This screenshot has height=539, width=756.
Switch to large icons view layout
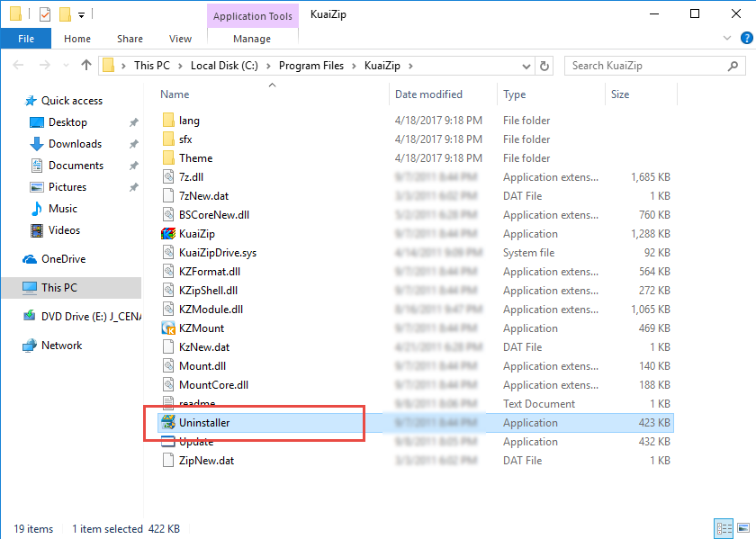(x=743, y=528)
